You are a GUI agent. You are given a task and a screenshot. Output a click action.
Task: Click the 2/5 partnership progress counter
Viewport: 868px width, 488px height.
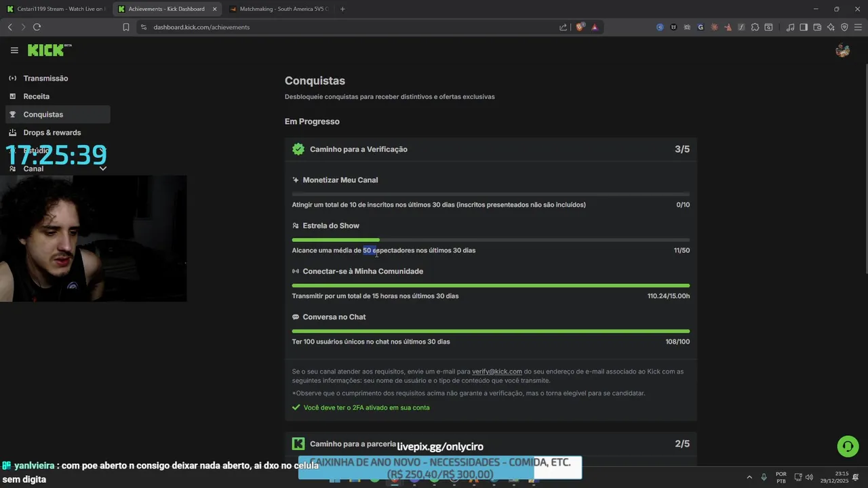682,444
